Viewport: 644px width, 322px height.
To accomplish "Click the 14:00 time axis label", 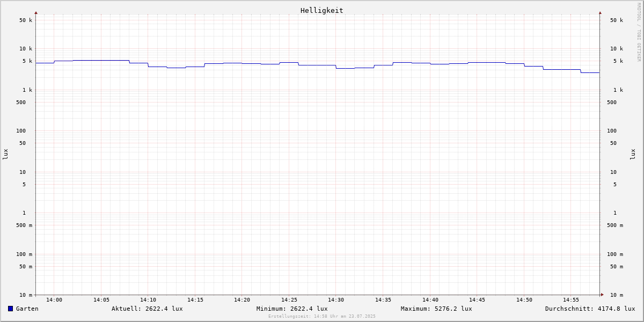I will tap(54, 300).
